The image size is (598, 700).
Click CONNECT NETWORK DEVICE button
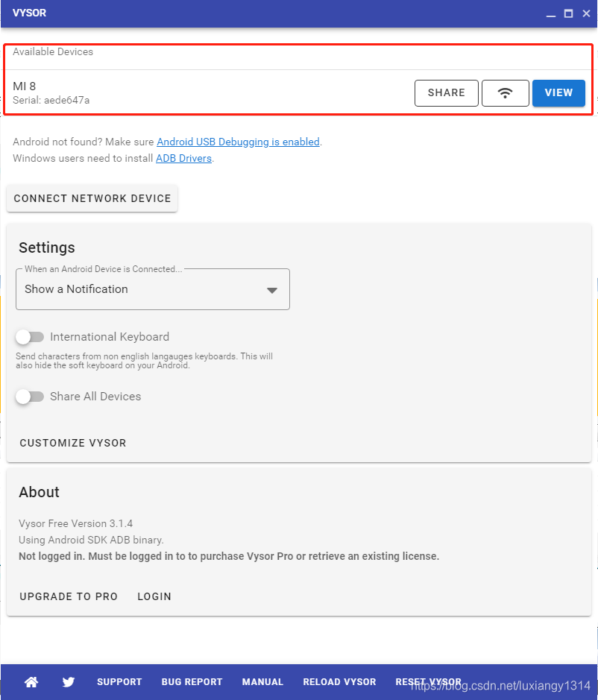(92, 198)
